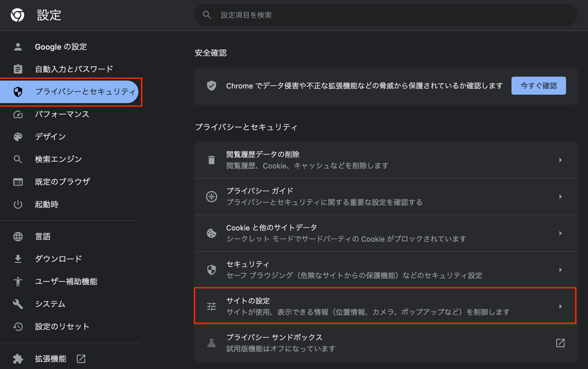This screenshot has width=588, height=369.
Task: Click the compass icon for プライバシー ガイド
Action: 212,197
